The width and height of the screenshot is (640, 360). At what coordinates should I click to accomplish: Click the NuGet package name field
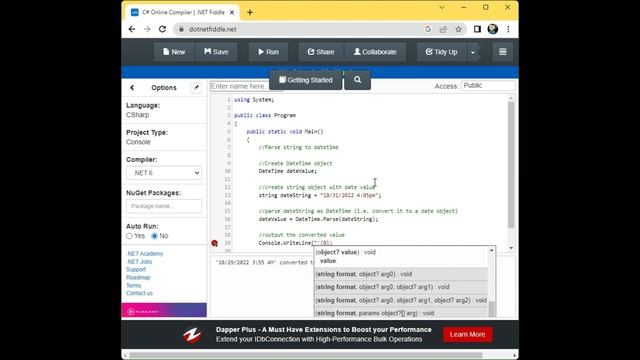(x=164, y=206)
